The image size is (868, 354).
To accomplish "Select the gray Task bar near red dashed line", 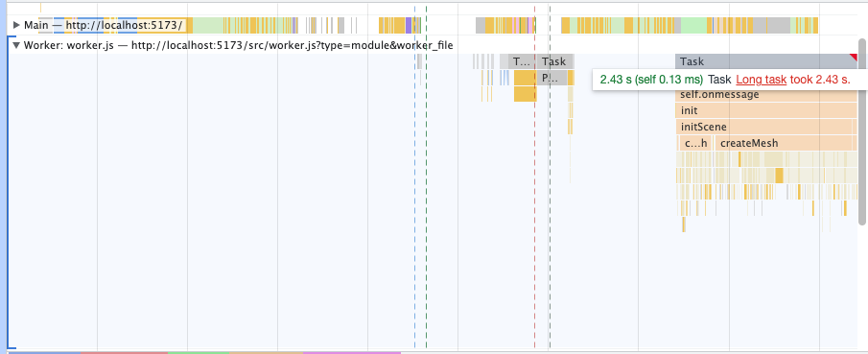I will coord(555,61).
